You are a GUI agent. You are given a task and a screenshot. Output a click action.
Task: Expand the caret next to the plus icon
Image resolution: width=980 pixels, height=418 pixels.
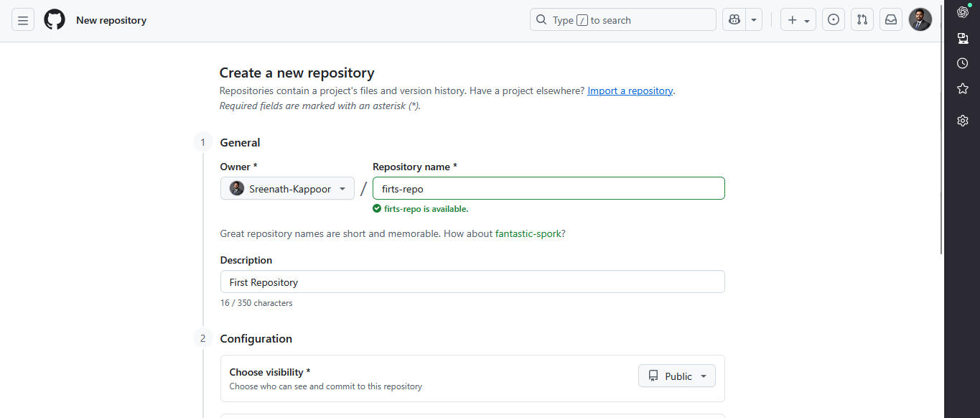(x=806, y=19)
